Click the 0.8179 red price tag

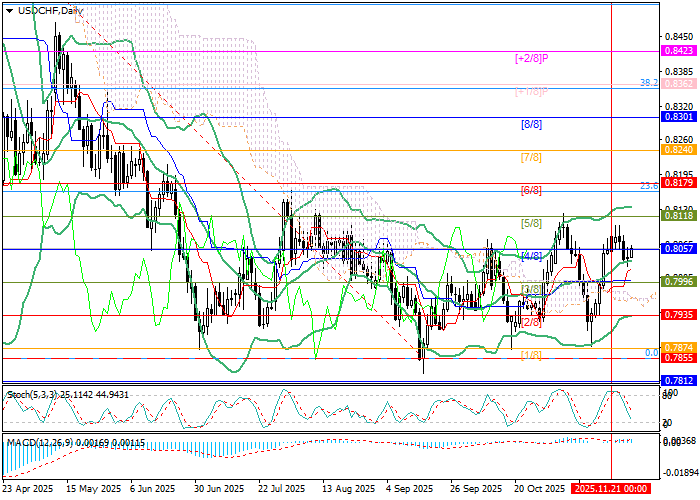tap(678, 183)
